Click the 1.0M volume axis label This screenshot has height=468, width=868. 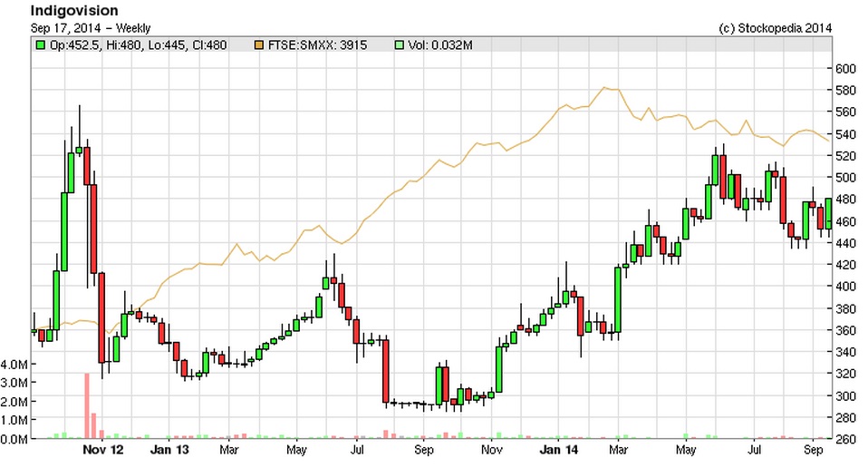(x=14, y=420)
